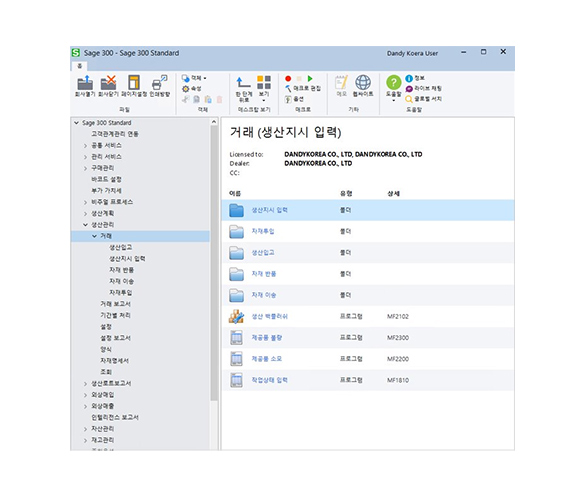Open Page Setup (페이지설정) in the ribbon
Screen dimensions: 585x500
[x=134, y=83]
